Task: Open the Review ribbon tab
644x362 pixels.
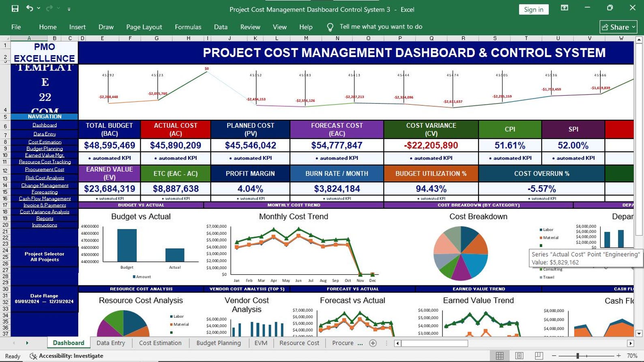Action: 250,27
